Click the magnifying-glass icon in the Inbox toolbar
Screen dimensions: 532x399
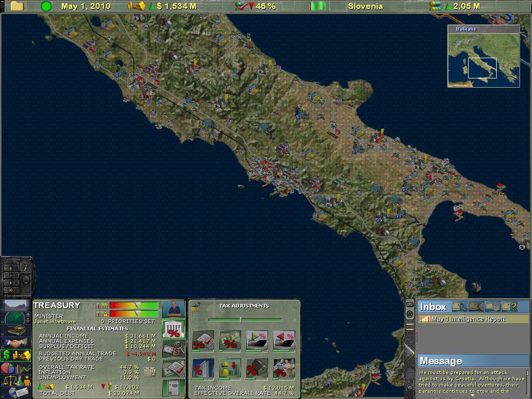(459, 307)
